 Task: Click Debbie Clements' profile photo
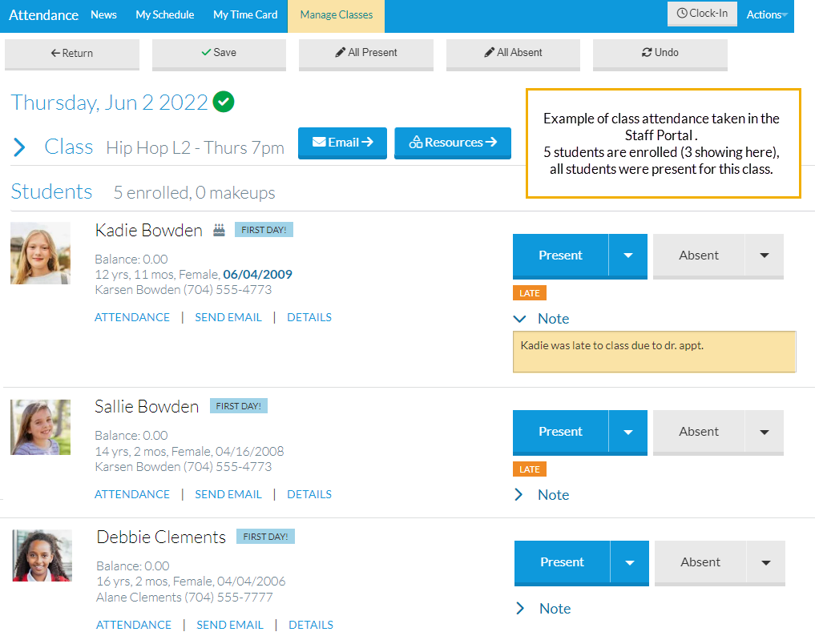(42, 556)
